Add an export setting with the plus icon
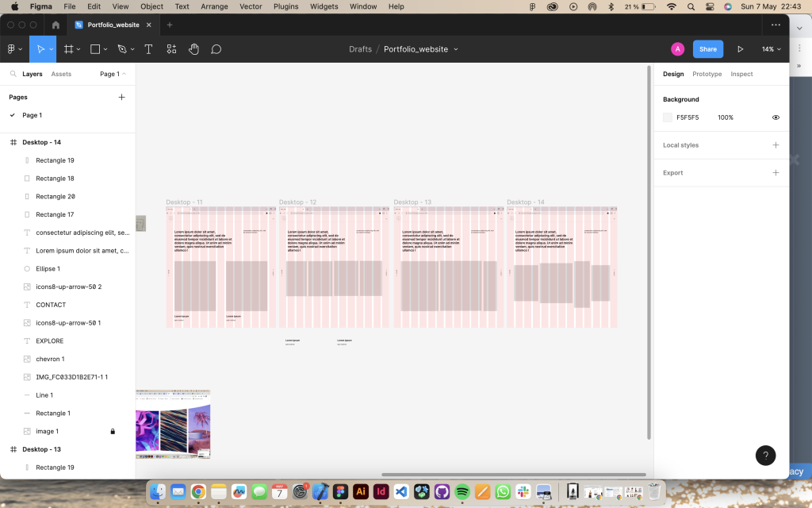 click(776, 172)
